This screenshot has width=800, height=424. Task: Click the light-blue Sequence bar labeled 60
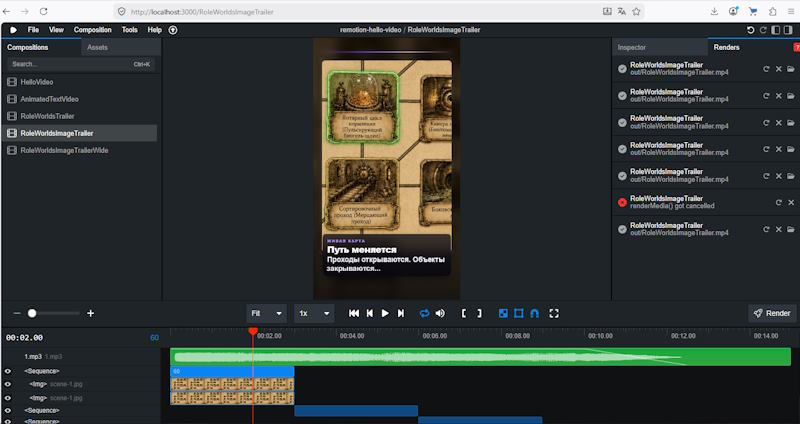pyautogui.click(x=232, y=371)
